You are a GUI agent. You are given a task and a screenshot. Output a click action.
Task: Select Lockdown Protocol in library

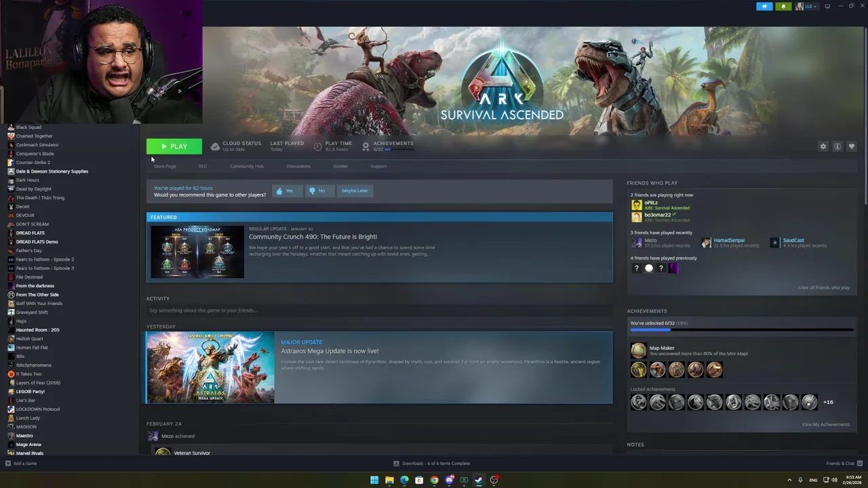click(x=37, y=409)
